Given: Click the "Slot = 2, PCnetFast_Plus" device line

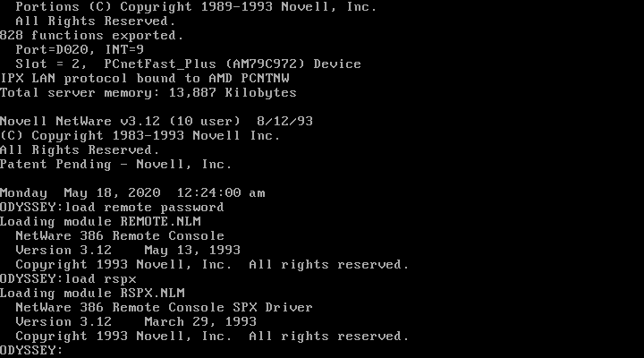Looking at the screenshot, I should [x=188, y=64].
